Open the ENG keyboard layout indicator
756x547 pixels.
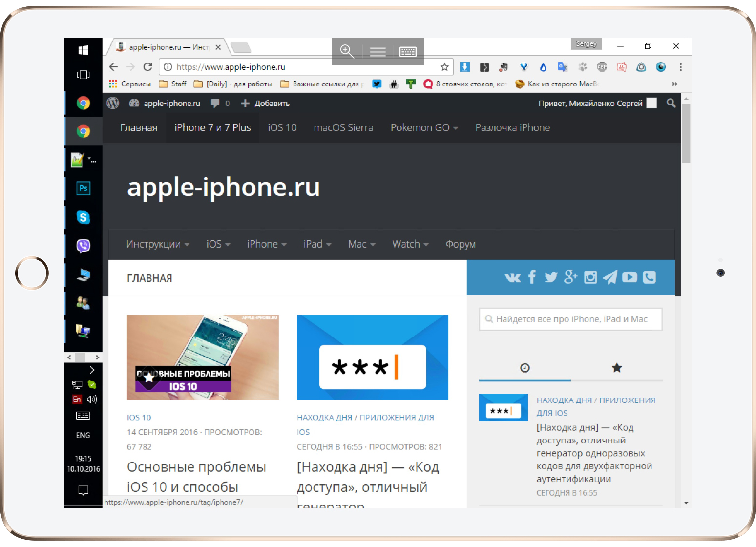[x=83, y=435]
